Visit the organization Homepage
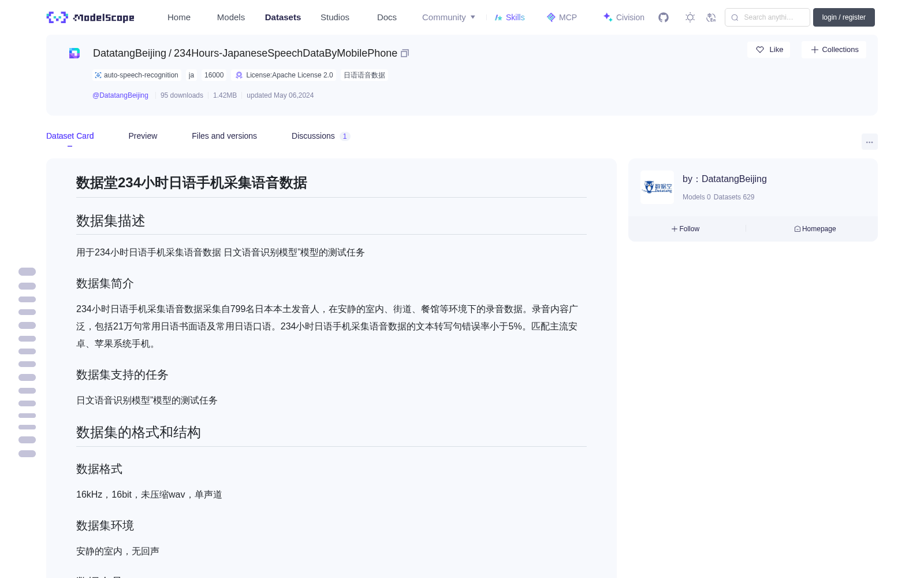Viewport: 924px width, 578px height. pyautogui.click(x=815, y=229)
